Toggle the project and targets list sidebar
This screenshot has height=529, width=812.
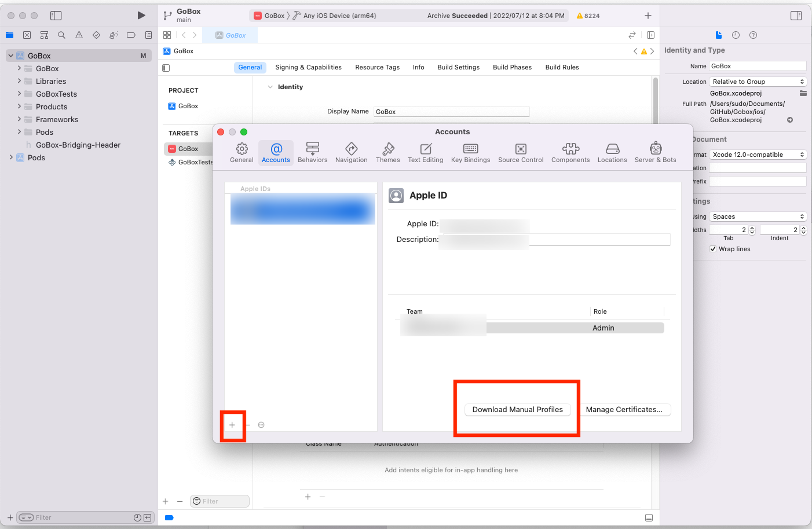pyautogui.click(x=166, y=68)
